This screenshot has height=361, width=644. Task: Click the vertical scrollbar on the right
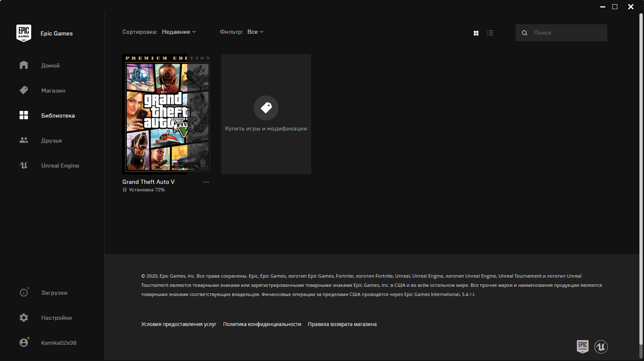coord(641,179)
